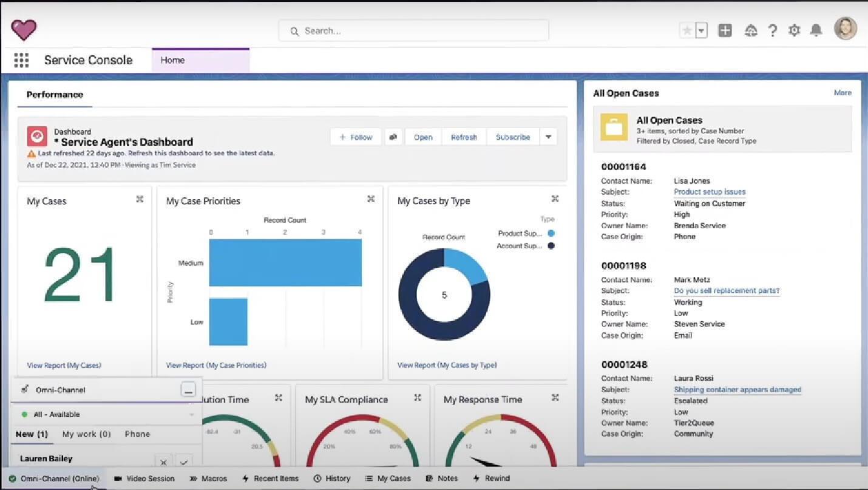Click the Product Sup... legend color dot

551,233
